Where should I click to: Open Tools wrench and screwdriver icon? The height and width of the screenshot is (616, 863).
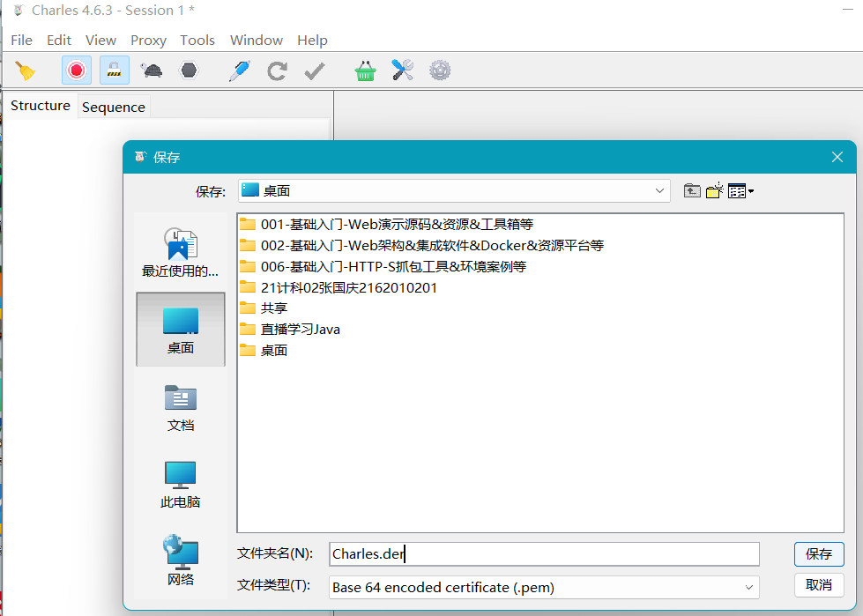point(402,71)
